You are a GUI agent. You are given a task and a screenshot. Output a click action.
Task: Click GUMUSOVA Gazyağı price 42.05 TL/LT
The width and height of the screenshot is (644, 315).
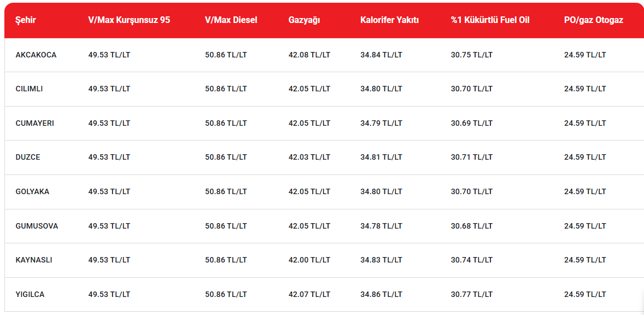(309, 226)
